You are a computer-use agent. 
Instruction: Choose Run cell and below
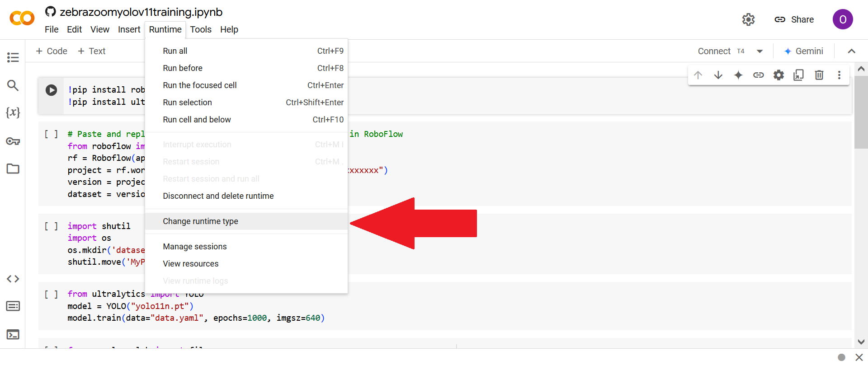click(x=246, y=120)
